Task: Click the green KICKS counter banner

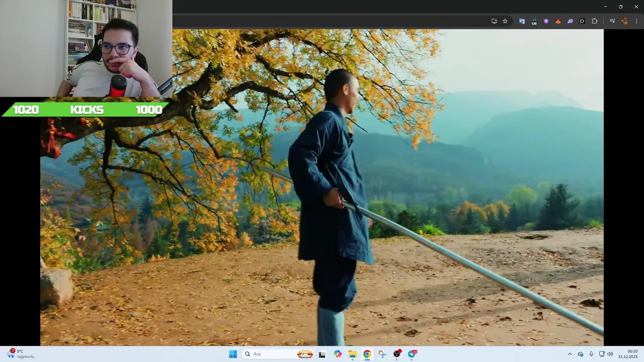Action: point(86,110)
